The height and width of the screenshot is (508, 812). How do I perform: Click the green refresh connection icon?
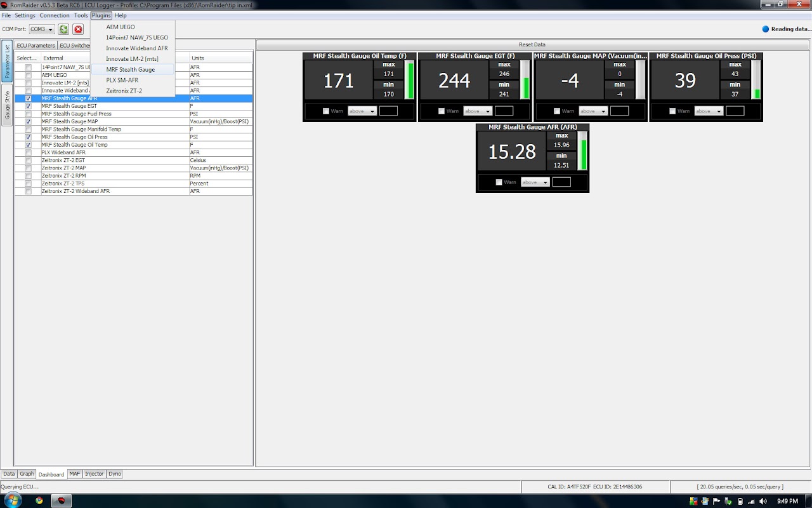63,29
